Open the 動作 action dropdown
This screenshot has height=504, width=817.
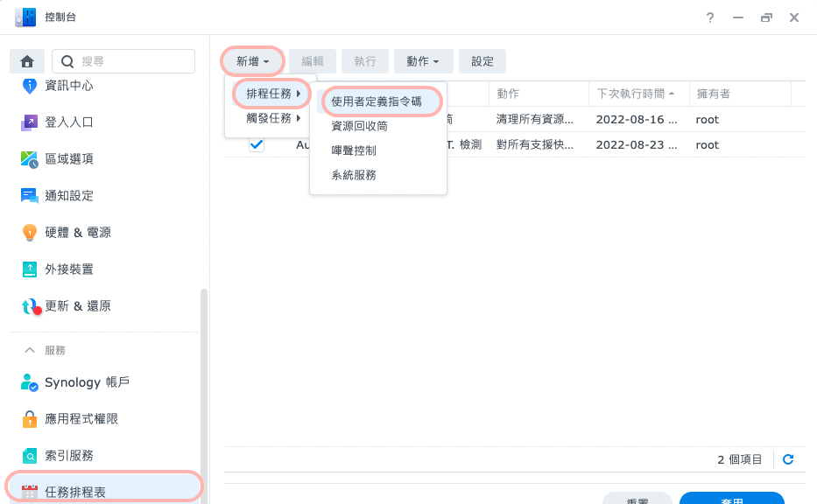click(423, 61)
